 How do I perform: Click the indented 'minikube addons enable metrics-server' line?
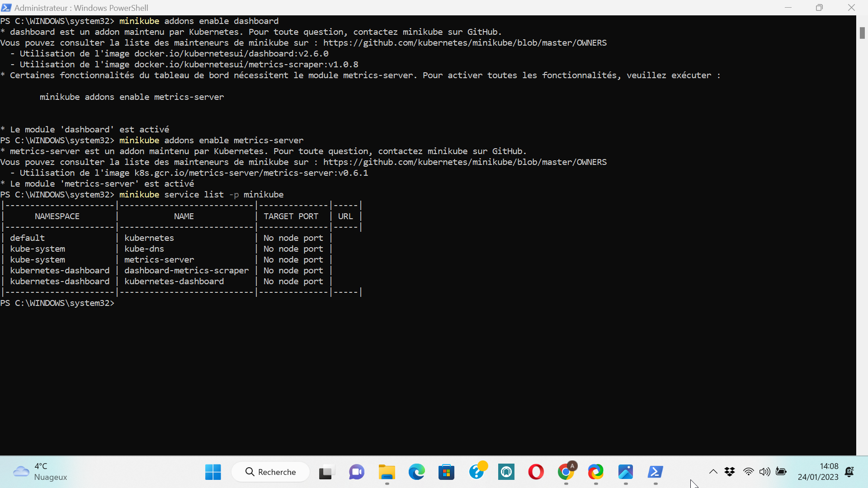(132, 97)
